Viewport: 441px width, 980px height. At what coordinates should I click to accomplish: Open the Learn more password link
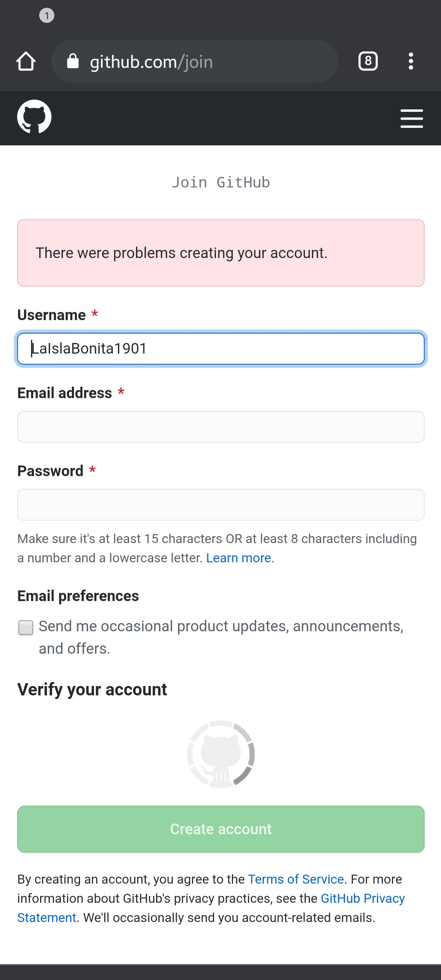pos(238,558)
